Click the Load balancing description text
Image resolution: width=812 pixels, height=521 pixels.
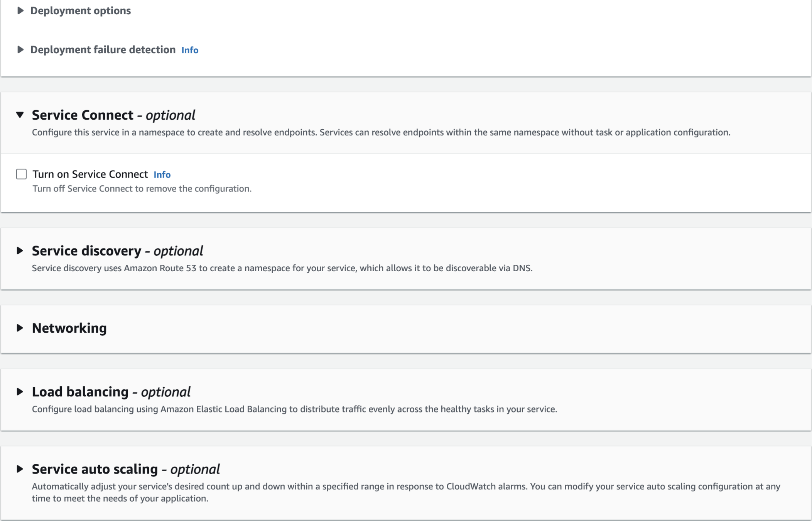coord(294,409)
